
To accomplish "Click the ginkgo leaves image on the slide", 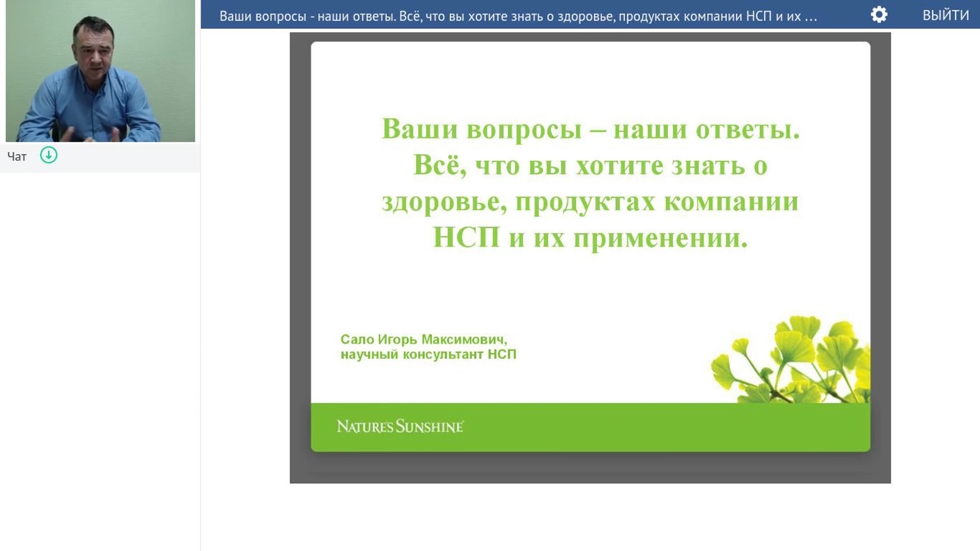I will tap(791, 359).
